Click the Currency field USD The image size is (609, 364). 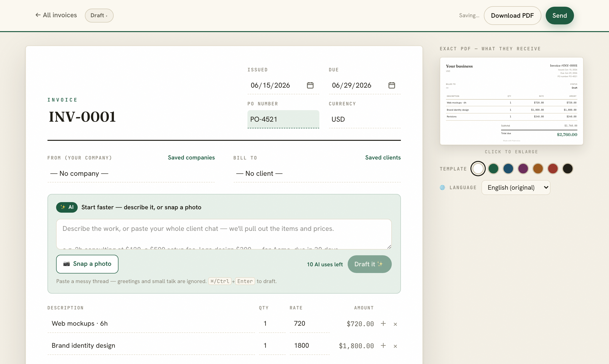coord(365,119)
